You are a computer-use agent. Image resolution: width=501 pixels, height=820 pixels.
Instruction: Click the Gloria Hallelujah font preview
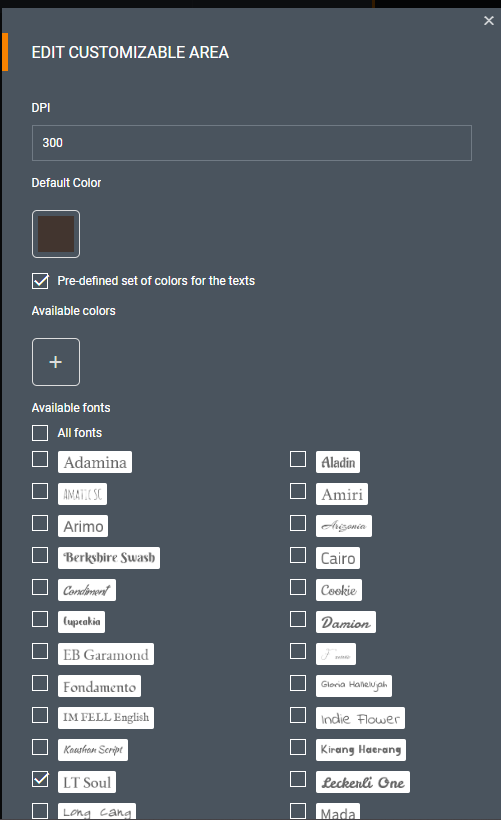(x=354, y=686)
